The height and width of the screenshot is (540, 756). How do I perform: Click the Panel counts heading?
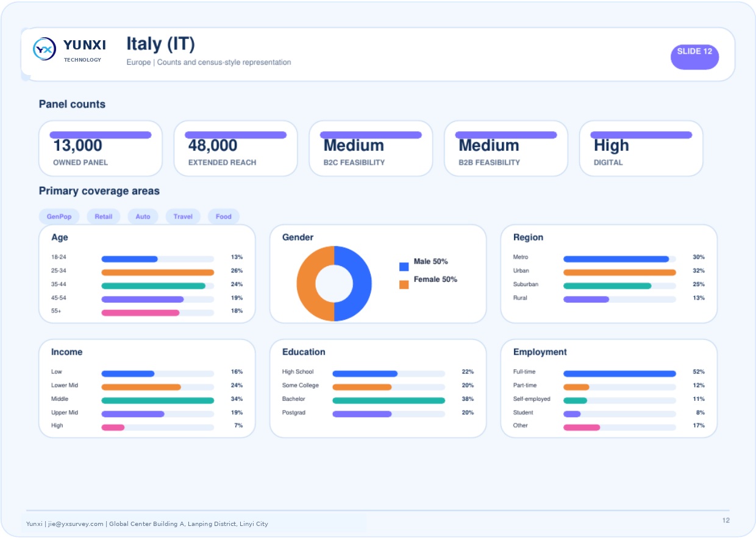(72, 104)
